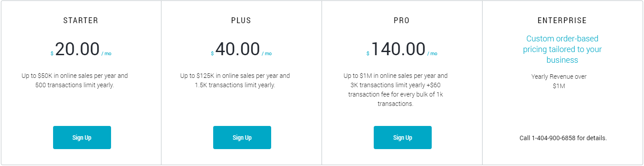Click the 40.00 per month price
Viewport: 644px width, 166px height.
pyautogui.click(x=237, y=49)
